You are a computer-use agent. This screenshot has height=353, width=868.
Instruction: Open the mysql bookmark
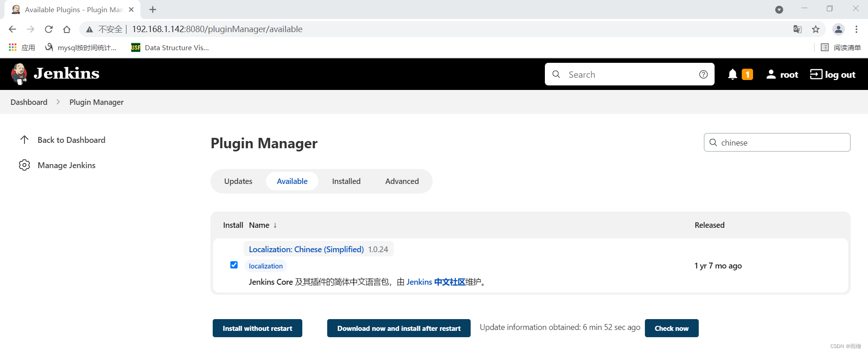[x=81, y=47]
